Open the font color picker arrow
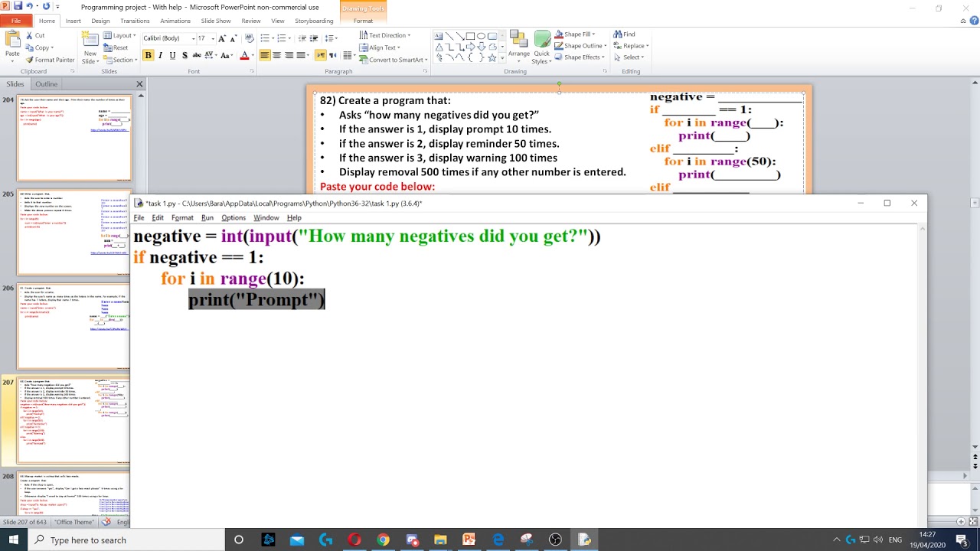The image size is (980, 551). [x=253, y=56]
